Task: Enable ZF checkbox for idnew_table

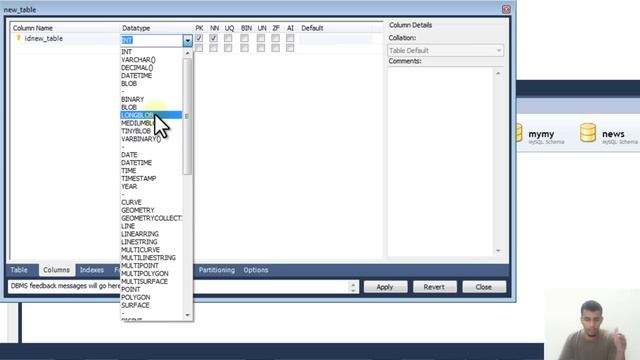Action: [x=276, y=38]
